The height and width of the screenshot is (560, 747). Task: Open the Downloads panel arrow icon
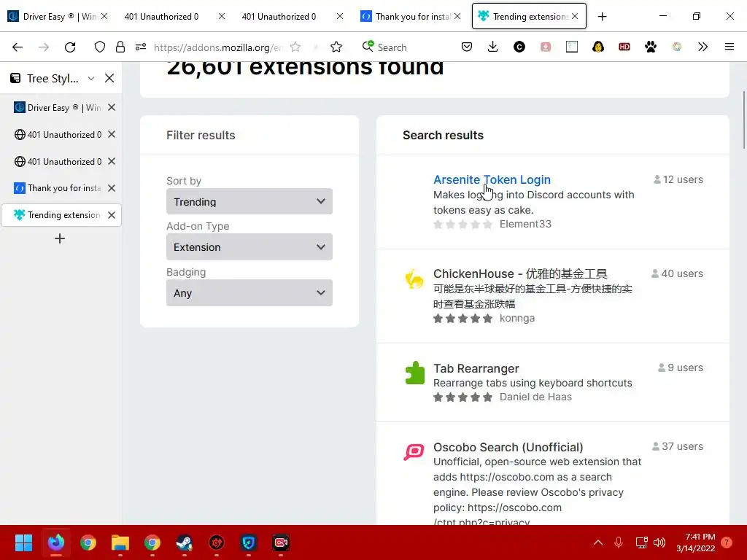coord(493,47)
